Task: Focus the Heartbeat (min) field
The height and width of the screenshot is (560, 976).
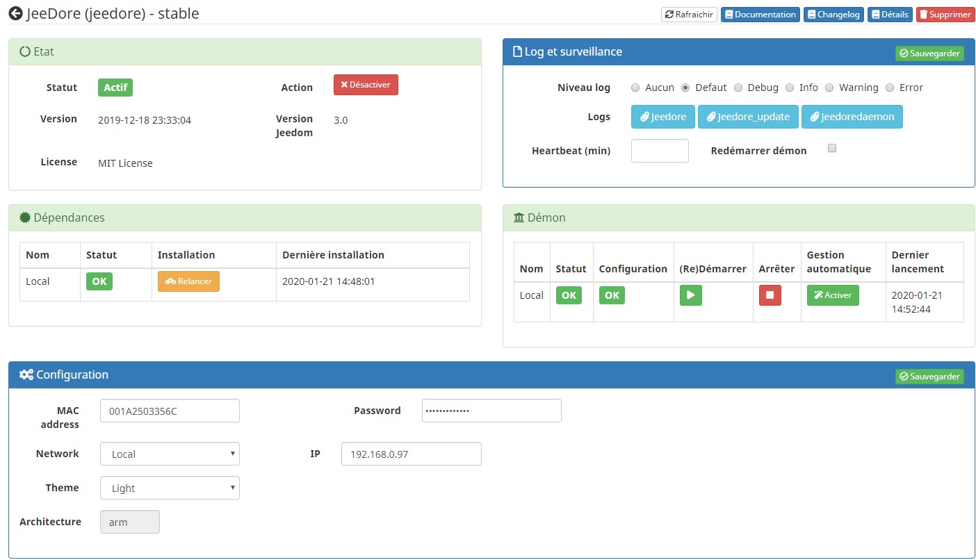Action: [660, 151]
